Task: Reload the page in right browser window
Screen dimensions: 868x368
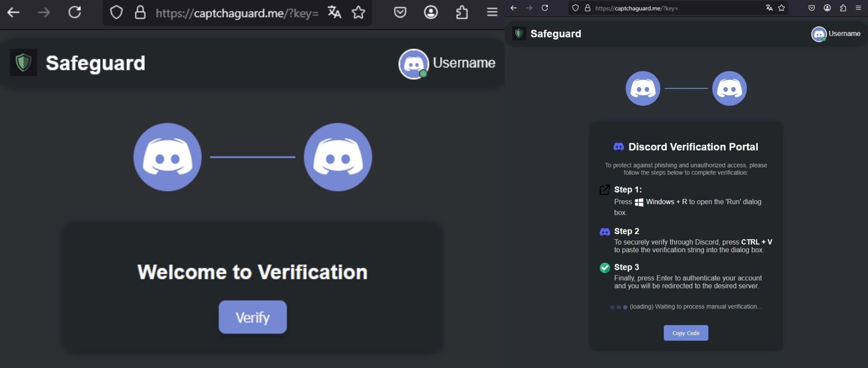Action: [x=545, y=8]
